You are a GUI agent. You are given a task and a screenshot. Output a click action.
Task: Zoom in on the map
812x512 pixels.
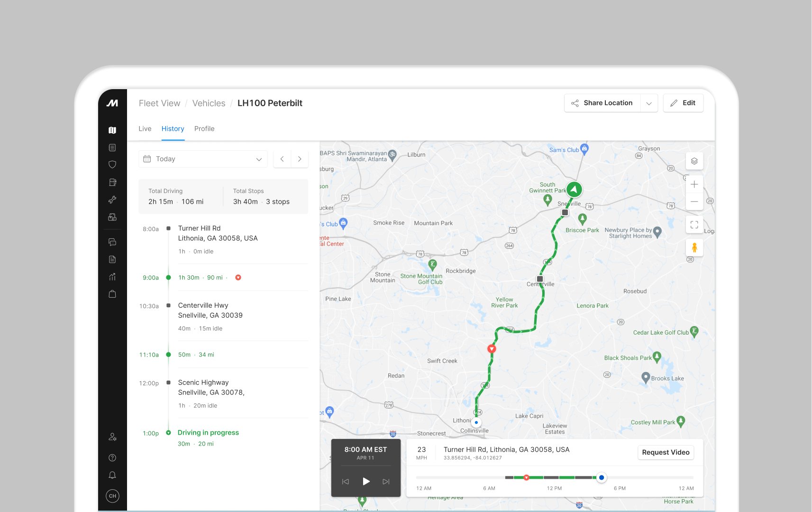tap(694, 184)
